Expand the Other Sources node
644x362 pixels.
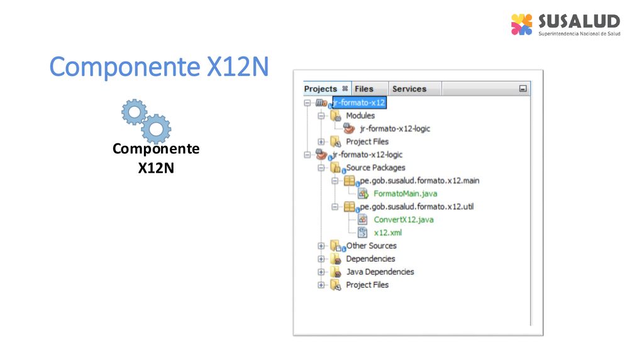point(321,246)
